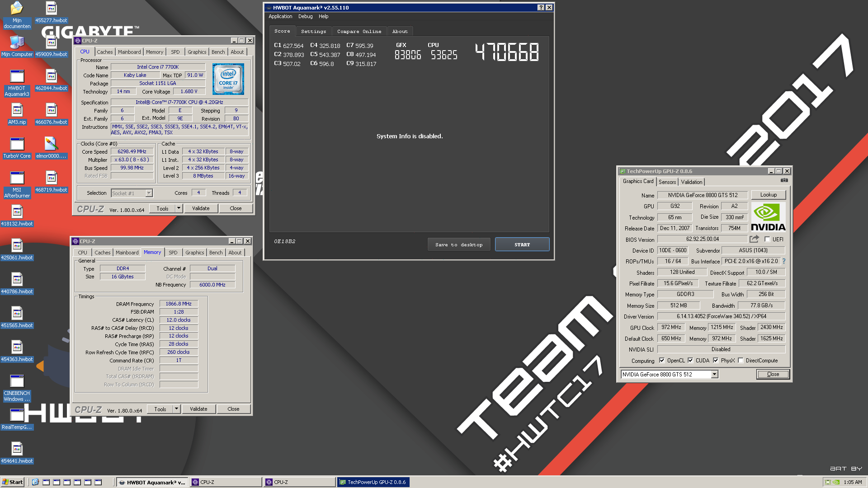
Task: Click the bus interface question mark in GPU-Z
Action: click(784, 261)
